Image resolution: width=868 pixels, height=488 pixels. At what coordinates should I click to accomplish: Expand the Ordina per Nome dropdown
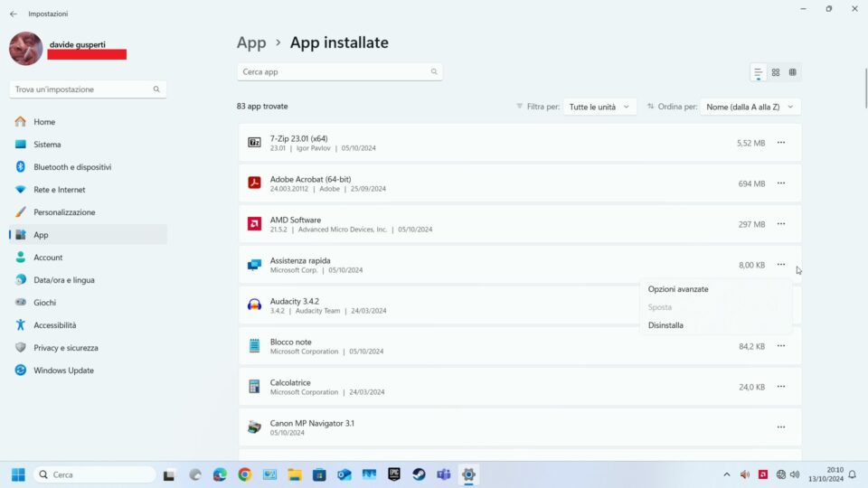750,107
